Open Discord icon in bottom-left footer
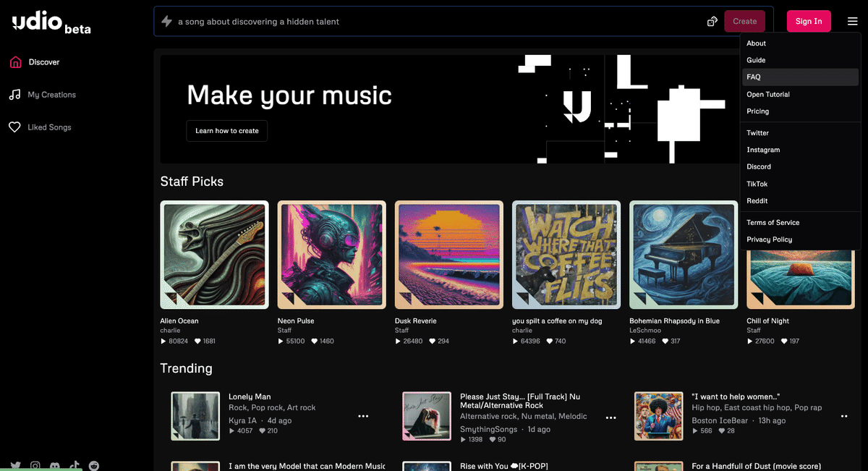The height and width of the screenshot is (471, 868). [x=55, y=466]
